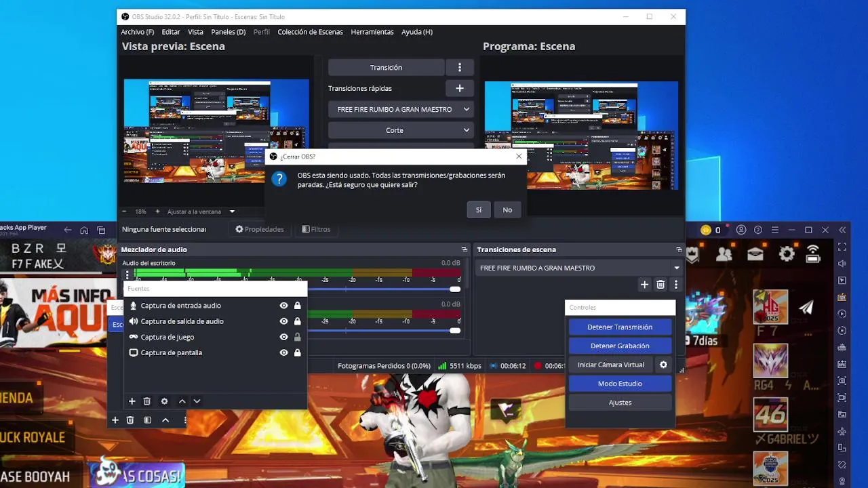This screenshot has width=868, height=488.
Task: Add a new scene with the plus icon
Action: pos(115,420)
